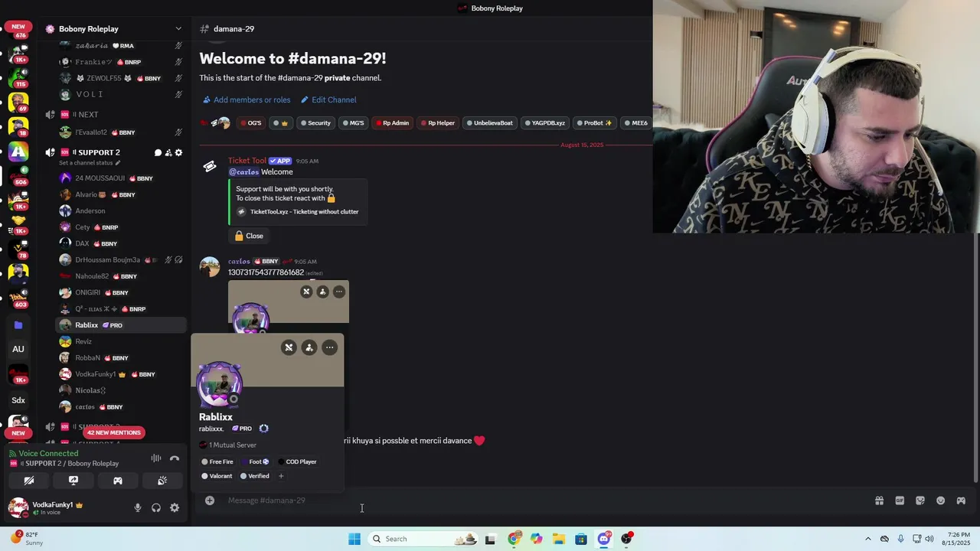Viewport: 980px width, 551px height.
Task: Click the taskbar Search box
Action: (424, 539)
